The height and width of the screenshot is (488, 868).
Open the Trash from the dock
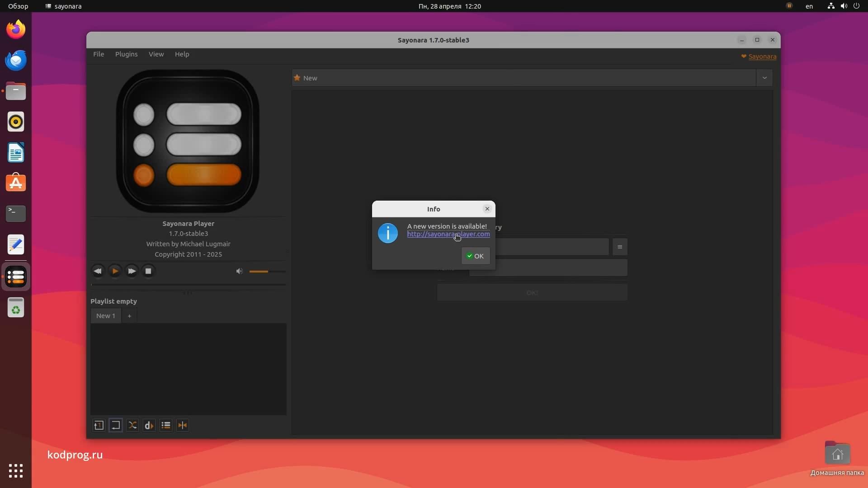pyautogui.click(x=16, y=308)
